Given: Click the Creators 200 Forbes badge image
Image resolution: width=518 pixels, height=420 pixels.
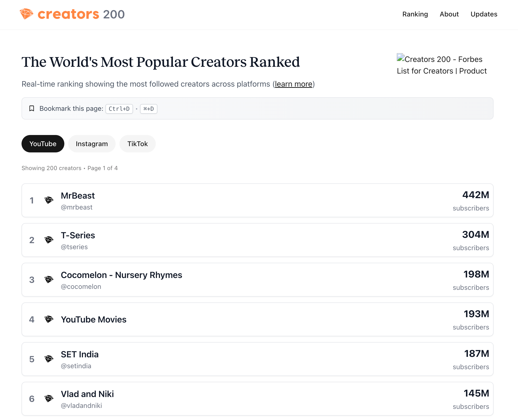Looking at the screenshot, I should pos(442,65).
